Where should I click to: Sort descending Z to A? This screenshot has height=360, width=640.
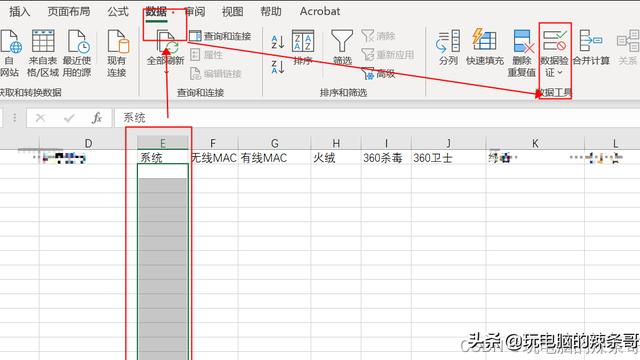[278, 67]
